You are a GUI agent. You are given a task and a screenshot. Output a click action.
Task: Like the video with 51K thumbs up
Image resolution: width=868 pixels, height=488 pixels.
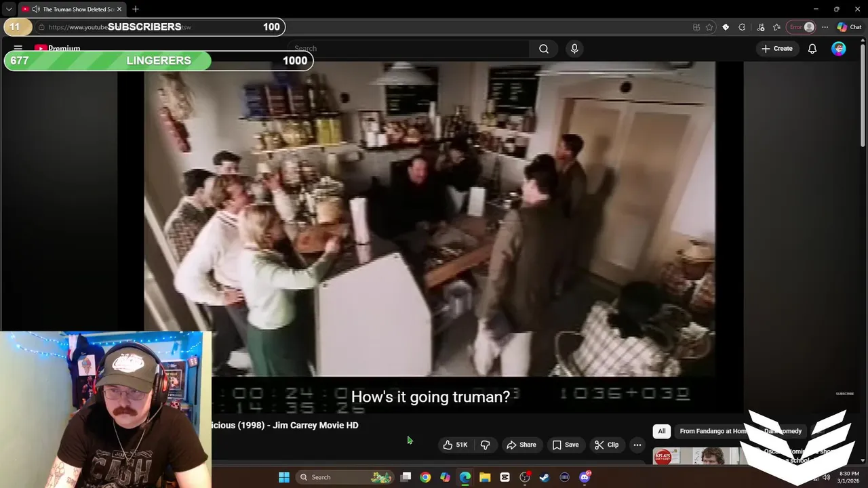(455, 445)
